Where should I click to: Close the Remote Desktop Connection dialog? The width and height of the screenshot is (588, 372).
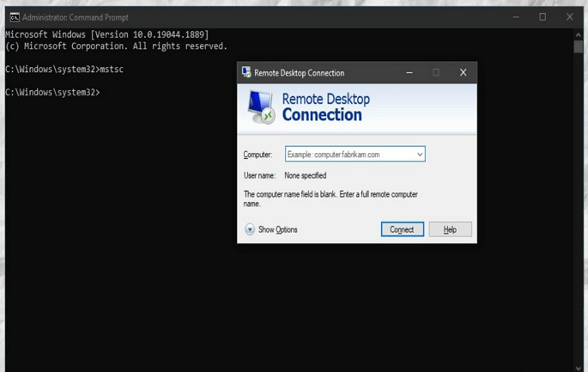[x=463, y=73]
